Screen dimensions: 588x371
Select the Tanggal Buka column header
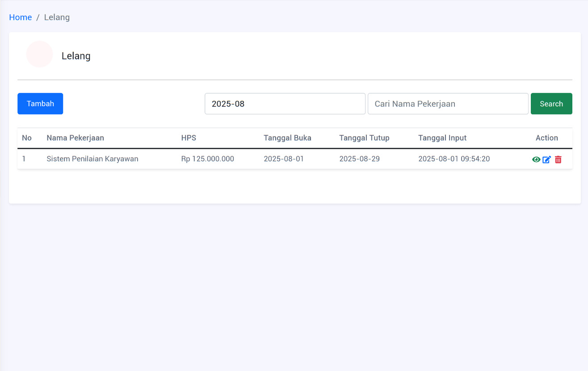[x=287, y=138]
